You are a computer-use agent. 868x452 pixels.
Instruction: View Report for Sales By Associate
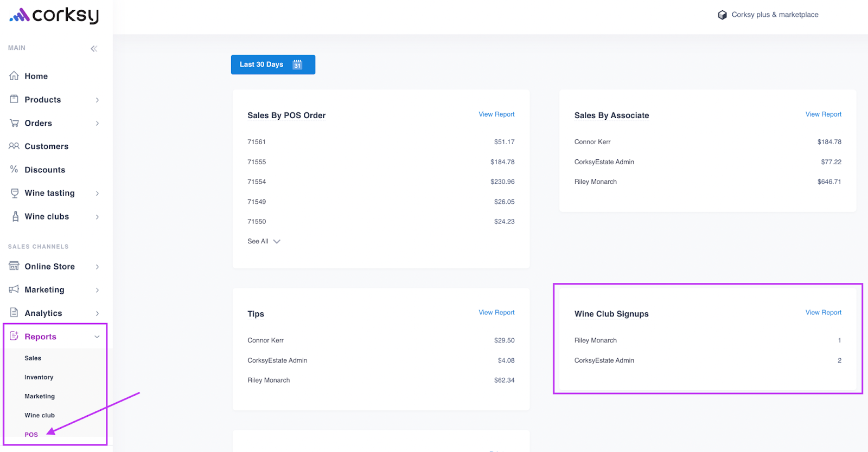(x=823, y=114)
